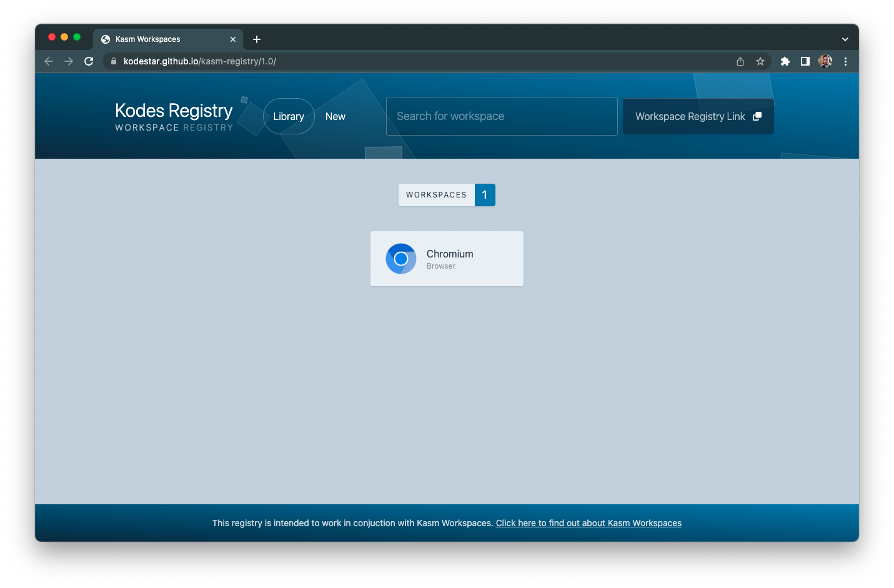The width and height of the screenshot is (894, 588).
Task: Open the find out about Kasm Workspaces link
Action: pyautogui.click(x=589, y=523)
